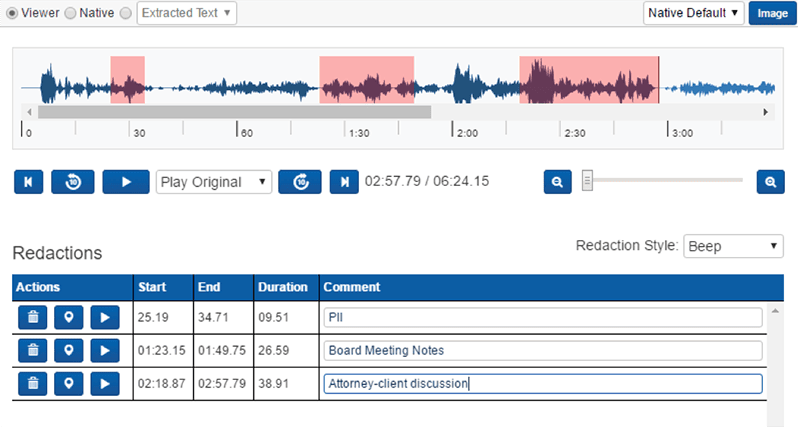The height and width of the screenshot is (427, 798).
Task: Skip forward ten seconds
Action: click(300, 182)
